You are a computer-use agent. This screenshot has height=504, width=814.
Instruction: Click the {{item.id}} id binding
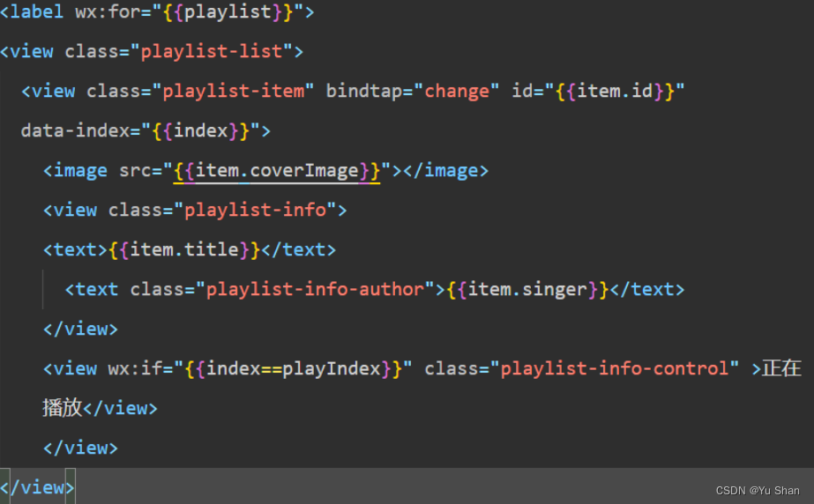click(615, 92)
